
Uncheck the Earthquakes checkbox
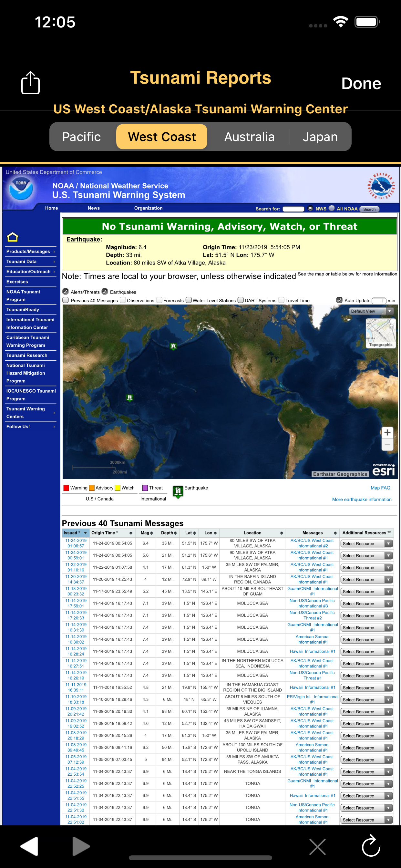coord(105,292)
